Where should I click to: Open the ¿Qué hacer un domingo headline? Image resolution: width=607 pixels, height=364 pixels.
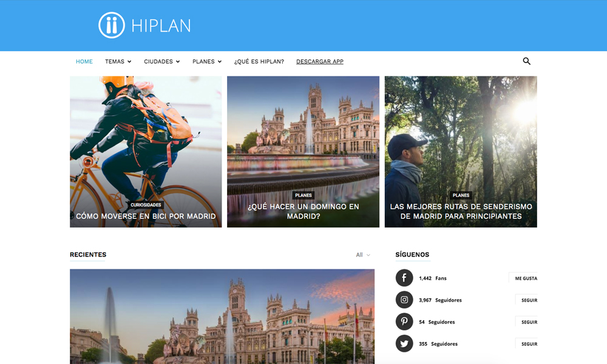(303, 211)
